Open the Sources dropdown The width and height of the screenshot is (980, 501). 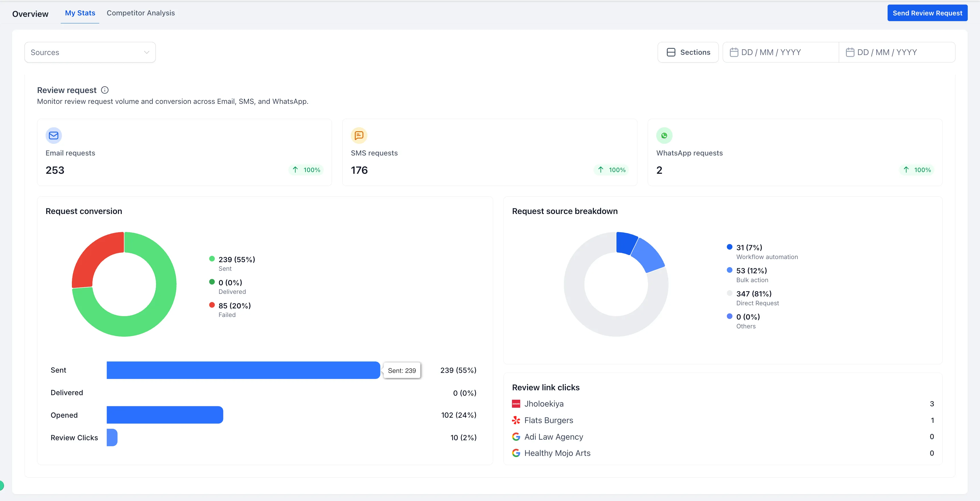tap(90, 52)
